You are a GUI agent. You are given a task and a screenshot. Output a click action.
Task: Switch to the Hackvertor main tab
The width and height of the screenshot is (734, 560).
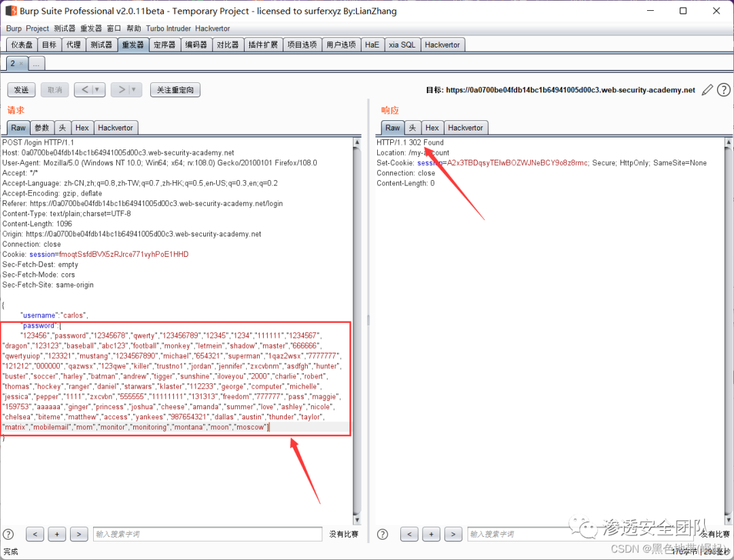coord(442,45)
